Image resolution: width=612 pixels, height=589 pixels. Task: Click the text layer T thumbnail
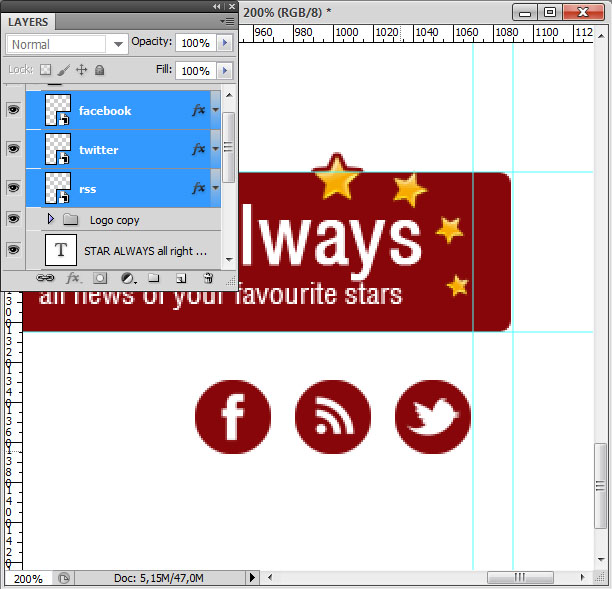click(x=61, y=250)
